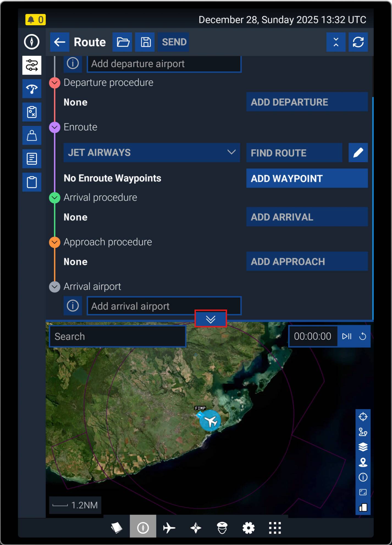The width and height of the screenshot is (392, 545).
Task: Open the blank clipboard sidebar tab
Action: (32, 182)
